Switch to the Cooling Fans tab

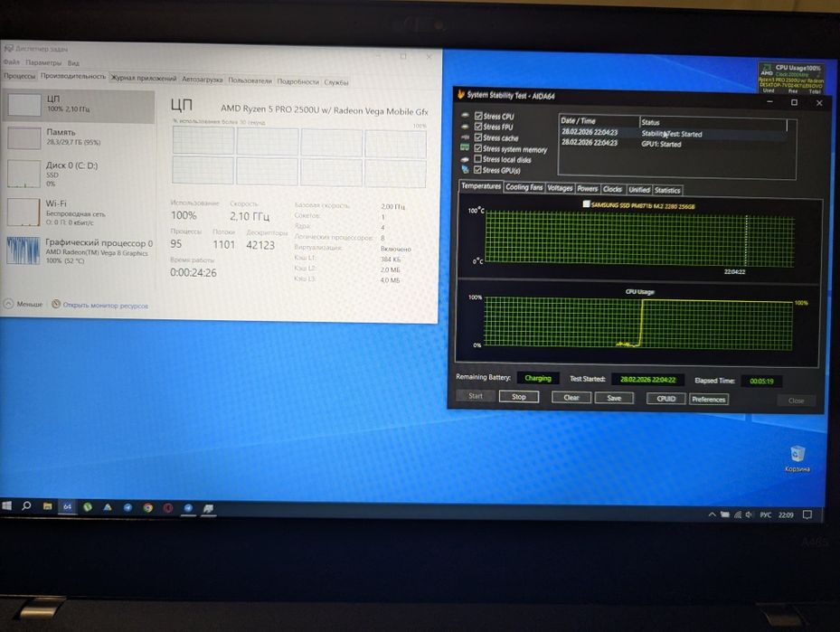pos(524,187)
